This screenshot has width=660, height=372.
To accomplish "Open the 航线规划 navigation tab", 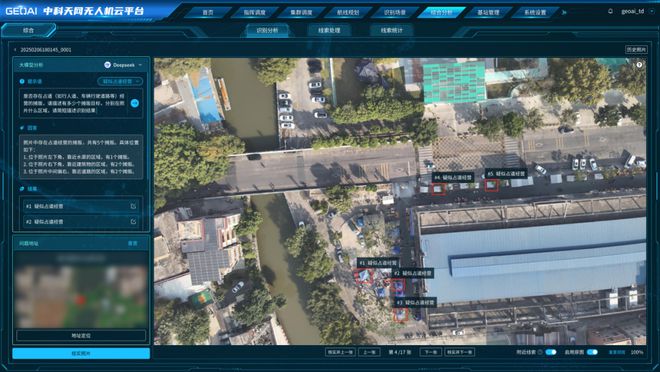I will click(348, 12).
